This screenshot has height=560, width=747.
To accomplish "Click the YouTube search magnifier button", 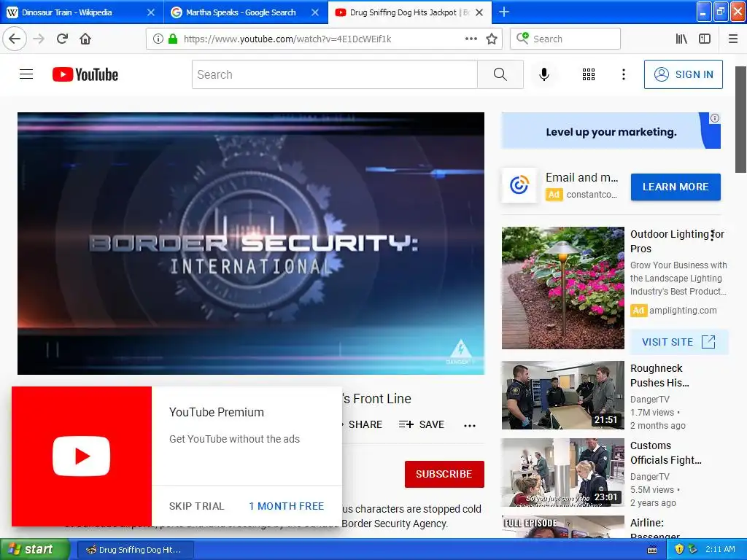I will click(500, 74).
